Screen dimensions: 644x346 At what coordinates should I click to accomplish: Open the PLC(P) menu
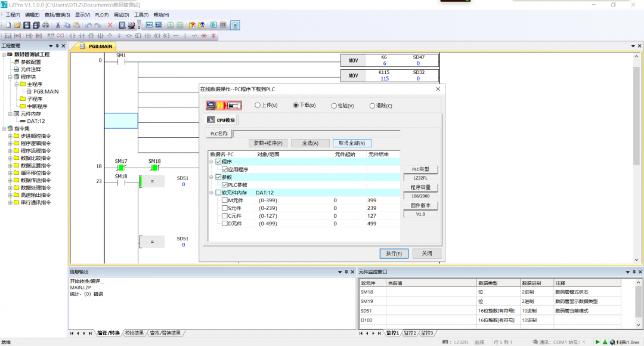coord(102,15)
